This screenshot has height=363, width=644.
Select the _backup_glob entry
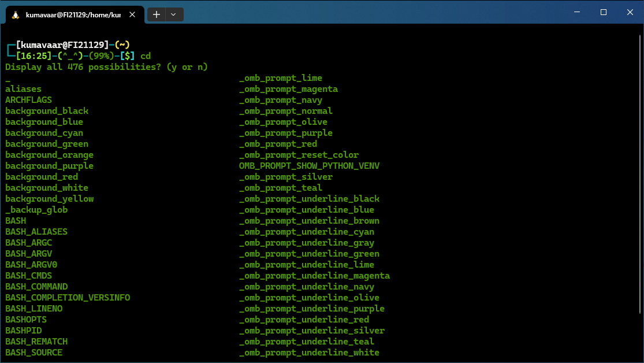36,209
